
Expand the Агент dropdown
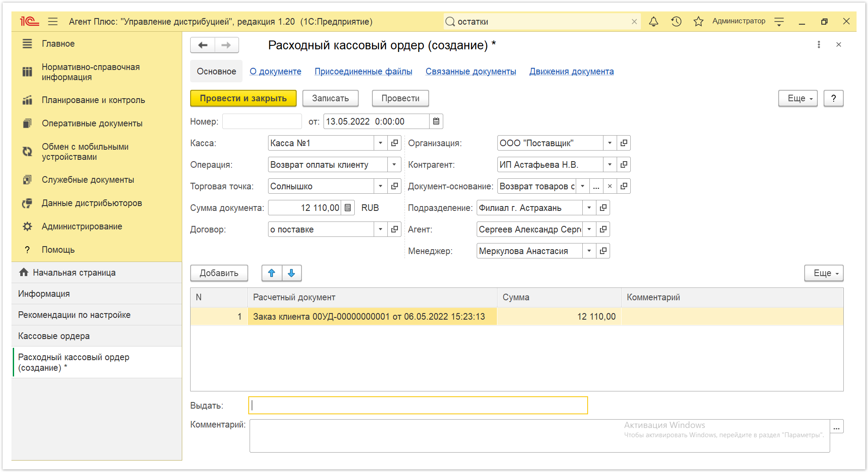point(589,229)
